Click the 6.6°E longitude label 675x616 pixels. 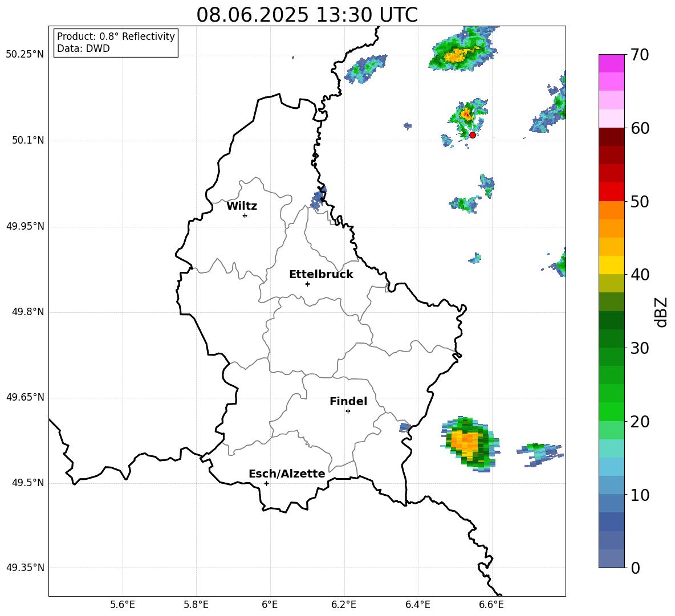tap(491, 605)
